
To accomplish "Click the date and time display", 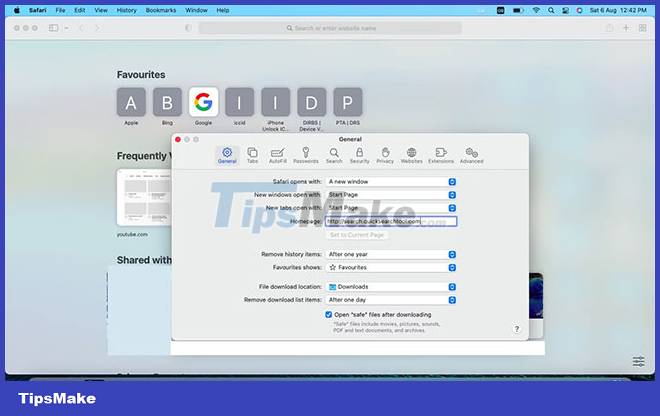I will tap(618, 10).
